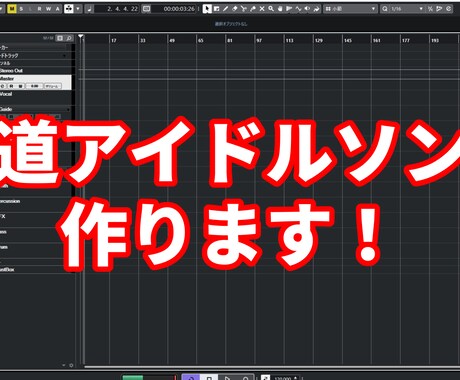Select the Line wave tool
460x380 pixels.
pyautogui.click(x=298, y=9)
